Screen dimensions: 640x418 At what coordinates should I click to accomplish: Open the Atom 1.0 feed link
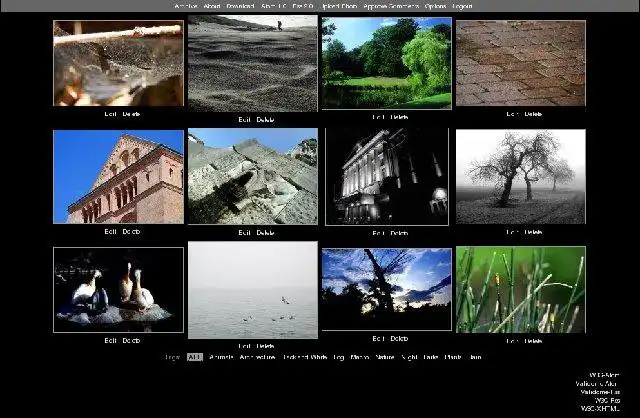(273, 6)
